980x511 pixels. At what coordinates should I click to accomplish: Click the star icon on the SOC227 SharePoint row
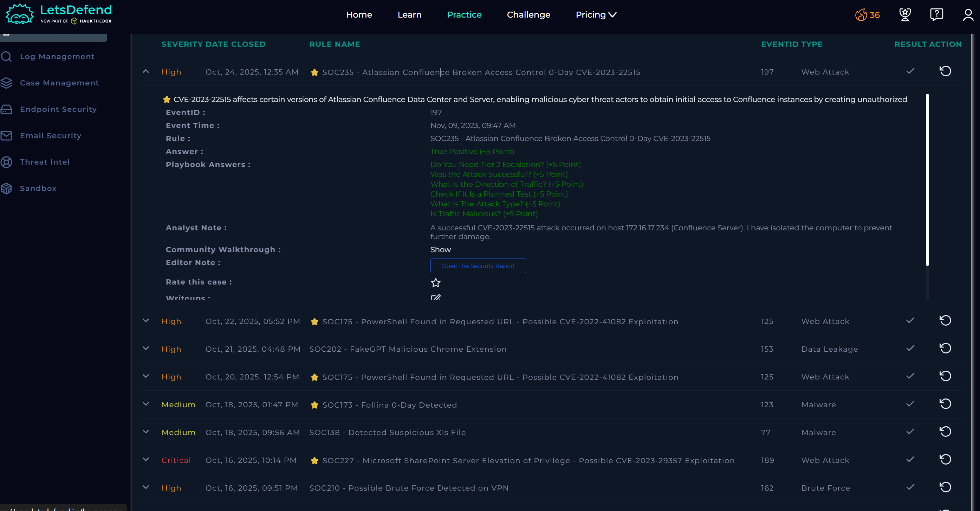314,461
